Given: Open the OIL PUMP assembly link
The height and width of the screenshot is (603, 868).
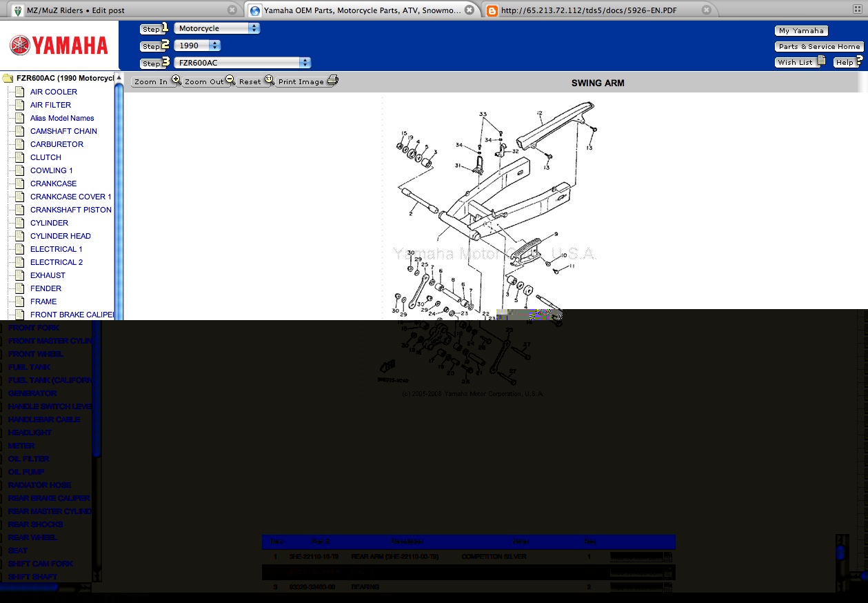Looking at the screenshot, I should [26, 472].
